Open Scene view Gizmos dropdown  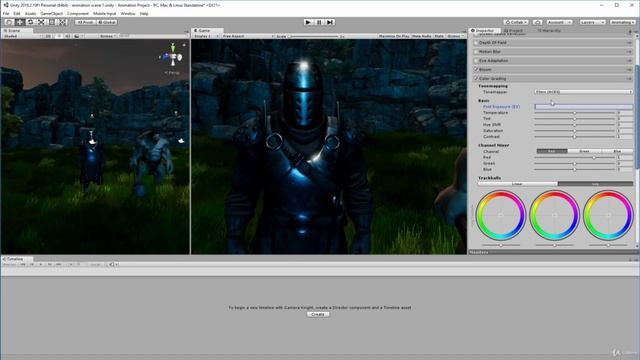(108, 36)
